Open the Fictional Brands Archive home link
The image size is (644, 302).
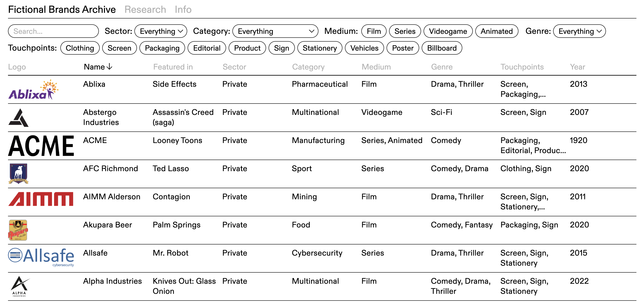click(x=62, y=9)
